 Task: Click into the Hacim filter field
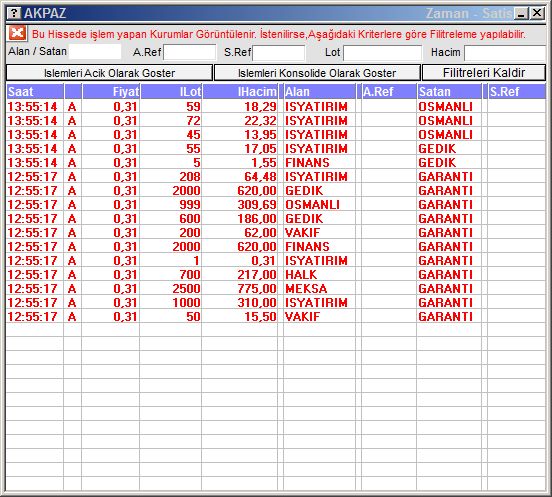505,53
